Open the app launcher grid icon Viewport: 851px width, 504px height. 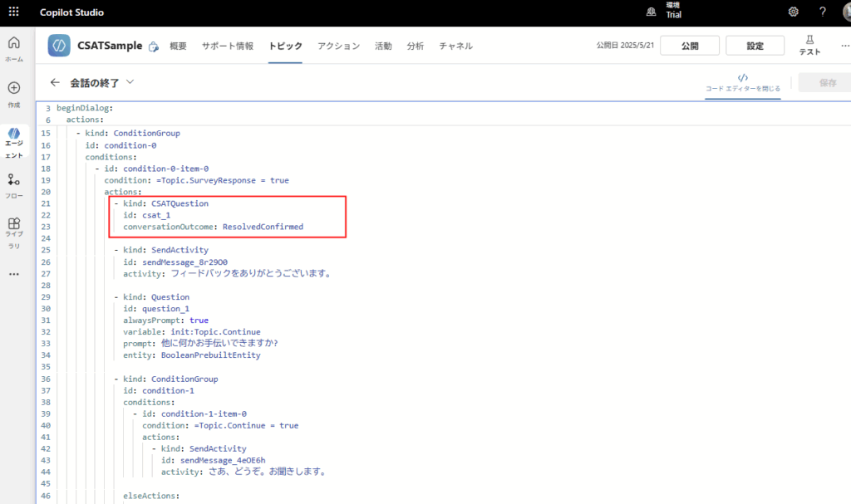[13, 12]
